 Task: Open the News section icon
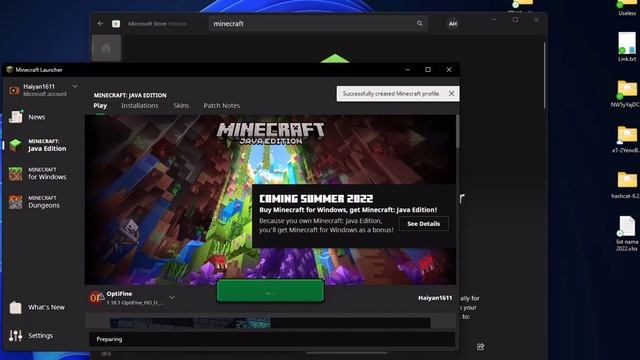tap(16, 117)
